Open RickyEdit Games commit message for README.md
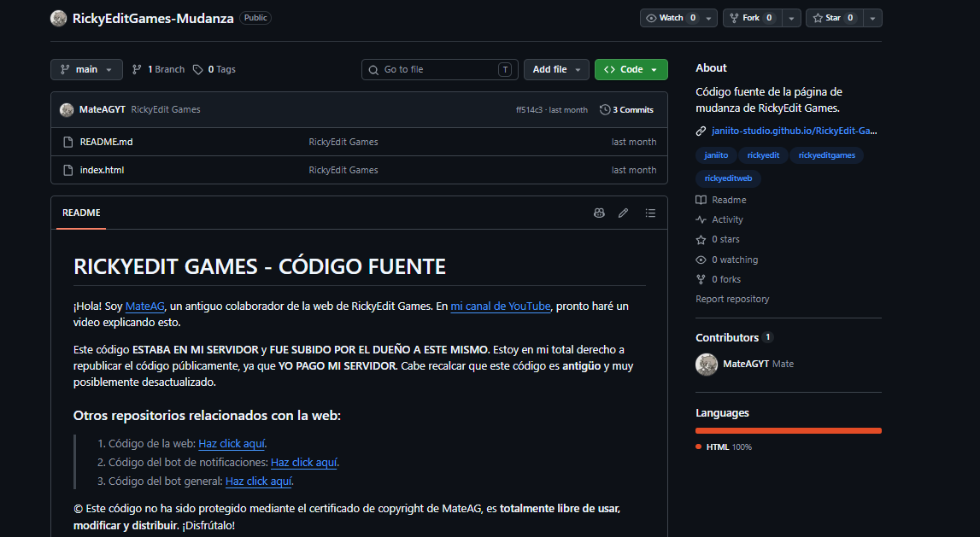The height and width of the screenshot is (537, 980). (343, 142)
